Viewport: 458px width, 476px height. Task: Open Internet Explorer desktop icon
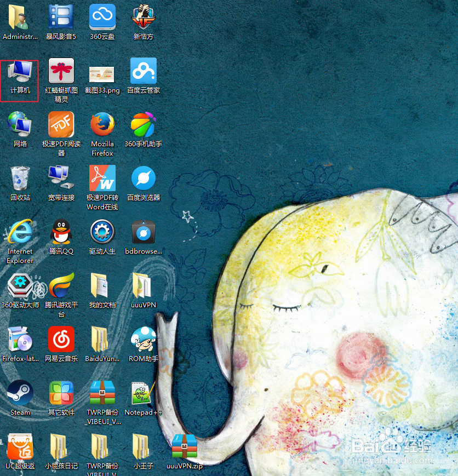click(x=20, y=231)
